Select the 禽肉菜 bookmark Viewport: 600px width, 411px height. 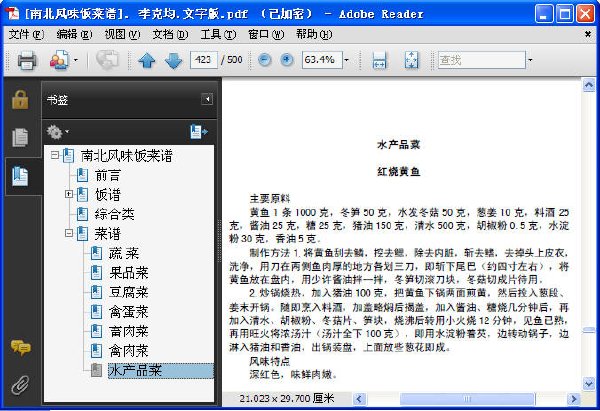(x=129, y=351)
